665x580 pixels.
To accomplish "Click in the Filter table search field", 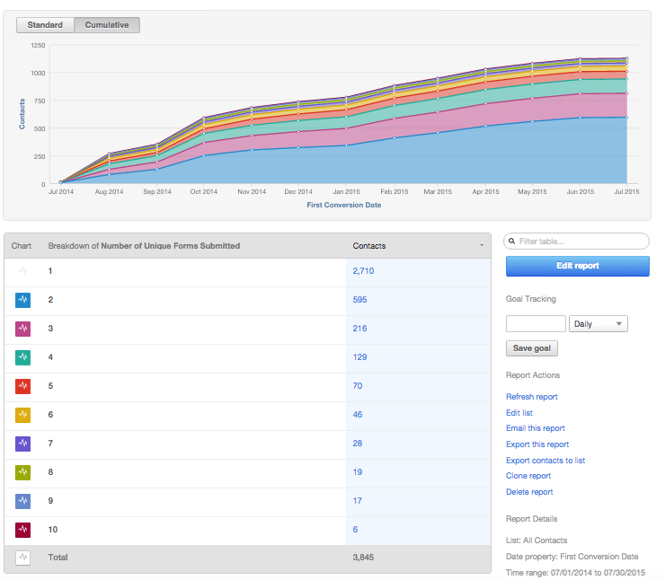I will pos(583,241).
